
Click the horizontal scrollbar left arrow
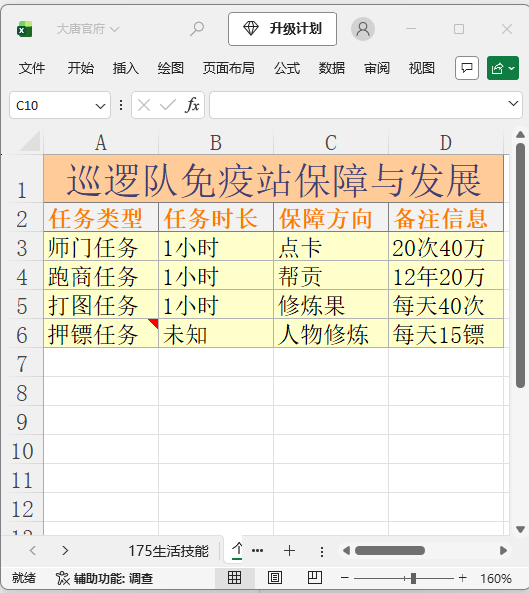click(x=346, y=551)
